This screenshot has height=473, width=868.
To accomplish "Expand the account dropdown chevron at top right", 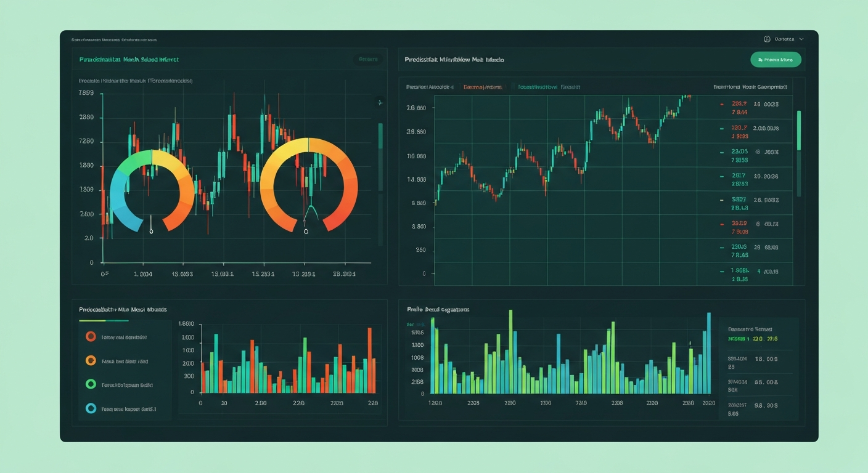I will tap(801, 39).
